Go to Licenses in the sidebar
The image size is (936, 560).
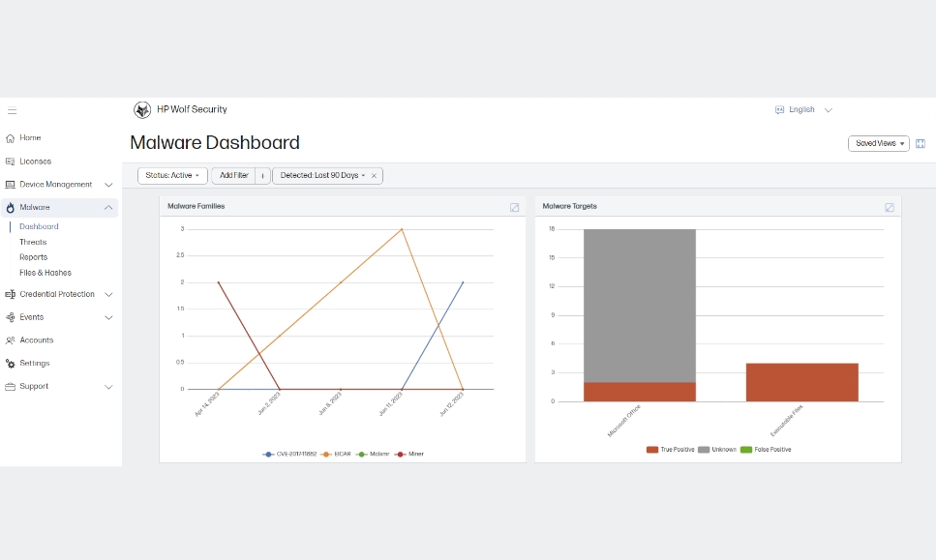coord(35,162)
